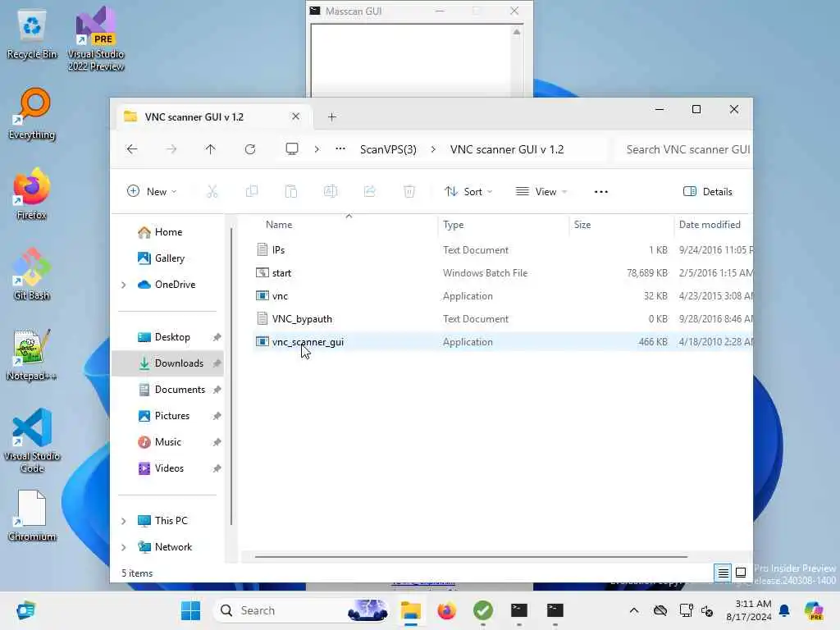Switch to large thumbnails view layout button
Image resolution: width=840 pixels, height=630 pixels.
click(741, 573)
